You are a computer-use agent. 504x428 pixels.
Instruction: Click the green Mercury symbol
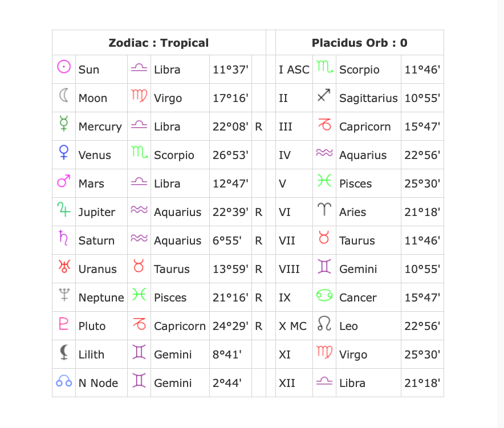coord(64,125)
